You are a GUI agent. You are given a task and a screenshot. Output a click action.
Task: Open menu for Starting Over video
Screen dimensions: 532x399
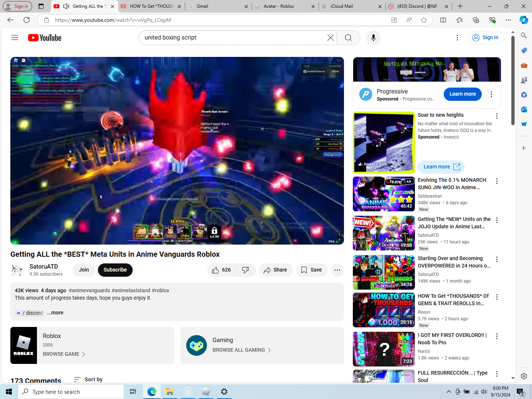(497, 259)
